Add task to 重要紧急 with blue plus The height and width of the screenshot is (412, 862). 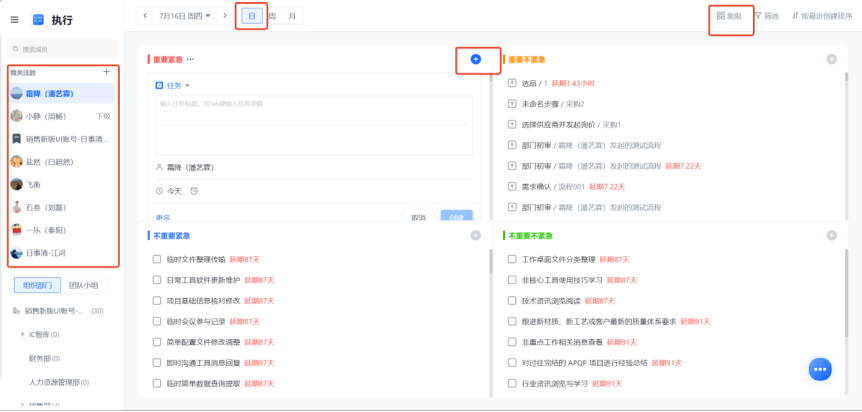(x=476, y=59)
